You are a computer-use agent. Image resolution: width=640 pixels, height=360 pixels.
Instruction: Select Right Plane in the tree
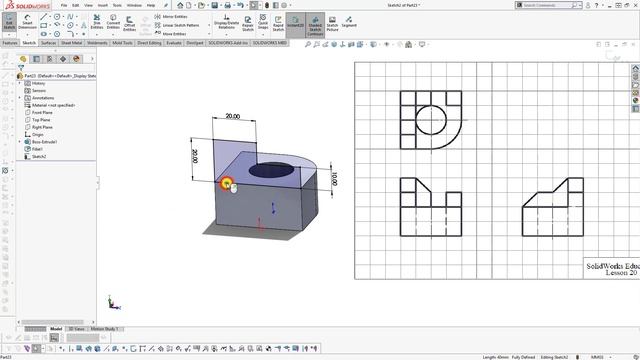pos(38,127)
